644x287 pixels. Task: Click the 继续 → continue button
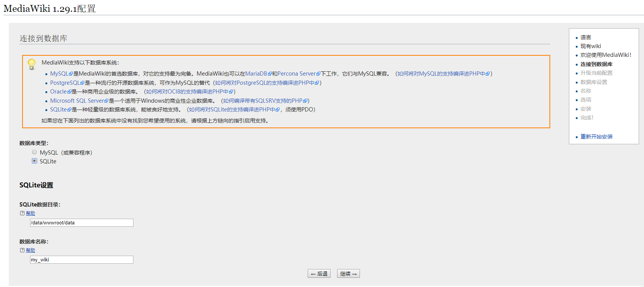348,274
